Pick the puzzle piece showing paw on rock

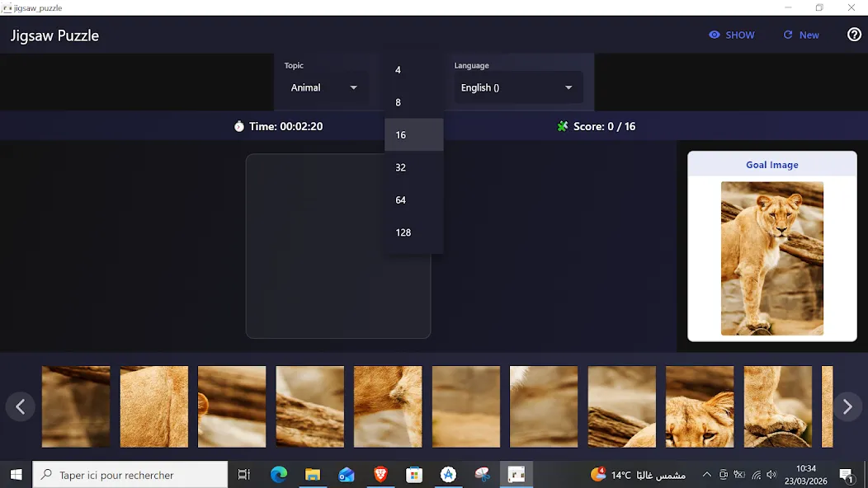pos(778,406)
